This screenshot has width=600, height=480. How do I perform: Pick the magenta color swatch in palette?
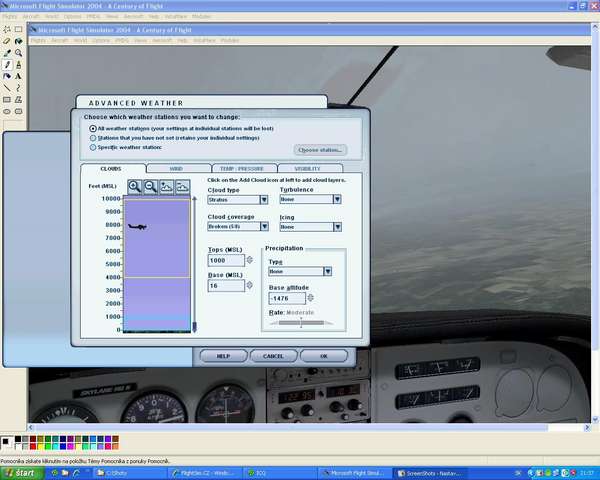tap(70, 446)
